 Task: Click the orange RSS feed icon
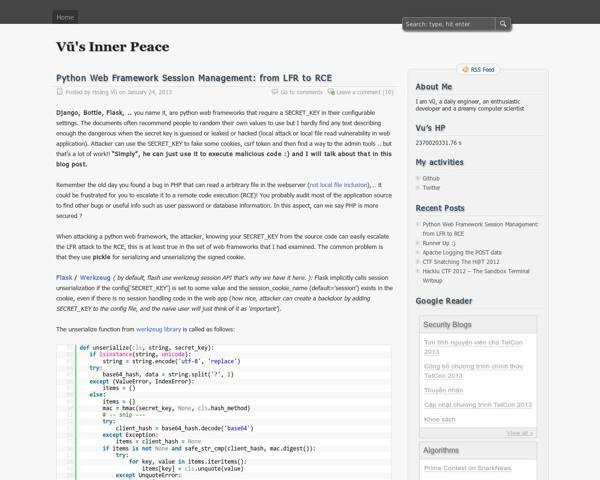point(464,70)
